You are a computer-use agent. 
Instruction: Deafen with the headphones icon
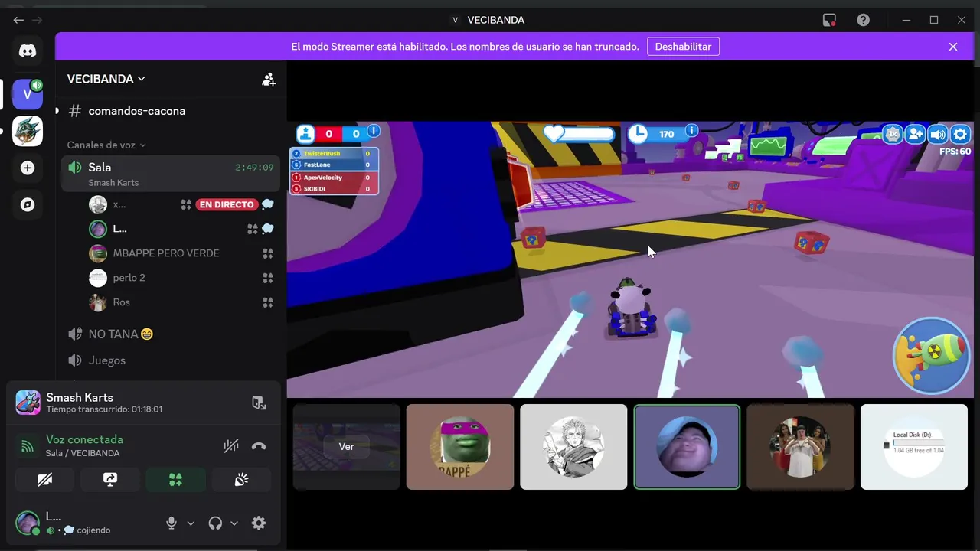pyautogui.click(x=215, y=523)
